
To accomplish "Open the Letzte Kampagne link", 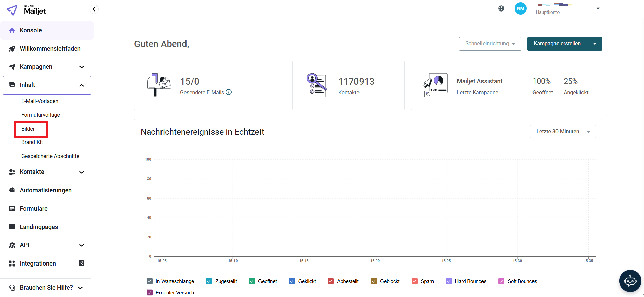I will coord(477,92).
